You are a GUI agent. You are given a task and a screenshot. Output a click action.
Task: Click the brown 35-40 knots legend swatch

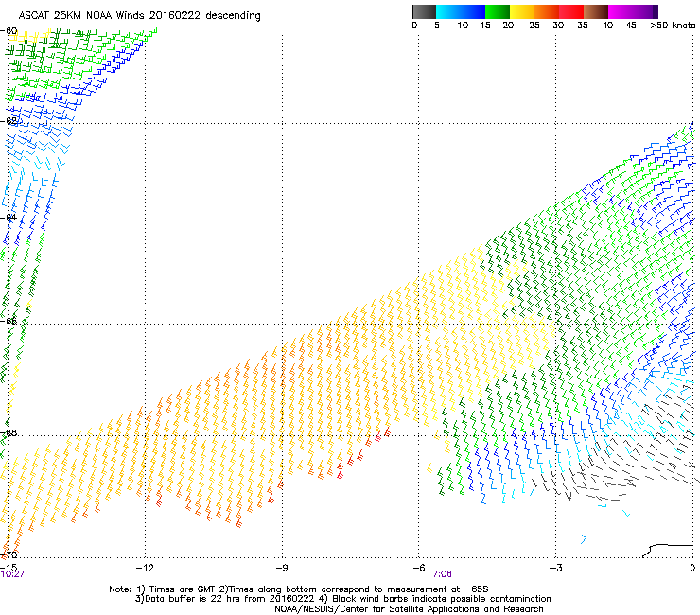tap(596, 11)
